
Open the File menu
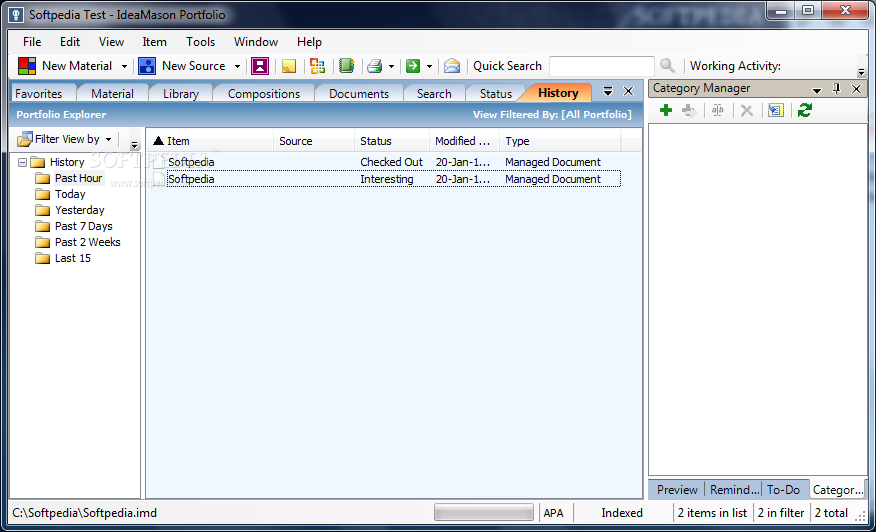(32, 42)
